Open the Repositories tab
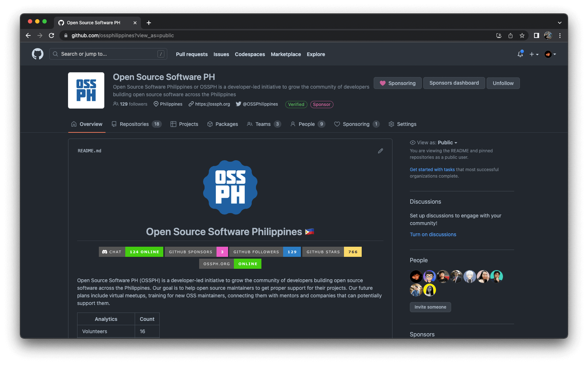This screenshot has width=588, height=365. pos(136,124)
